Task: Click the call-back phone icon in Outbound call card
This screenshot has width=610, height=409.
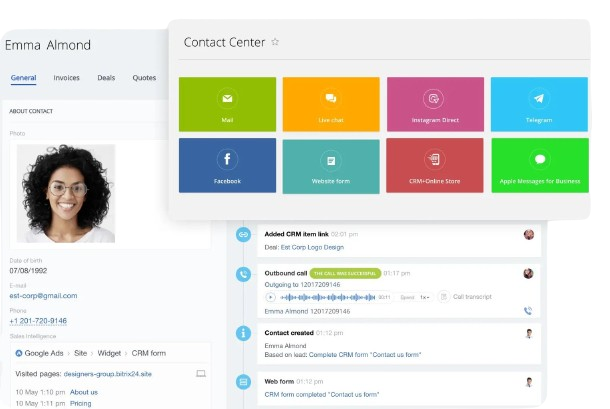Action: (x=528, y=311)
